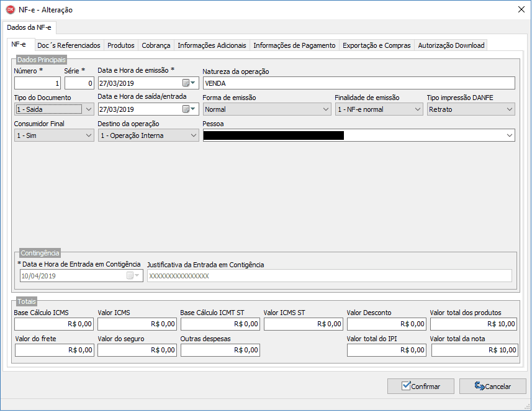The height and width of the screenshot is (412, 532).
Task: Open the Forma de emissão dropdown
Action: [x=326, y=109]
